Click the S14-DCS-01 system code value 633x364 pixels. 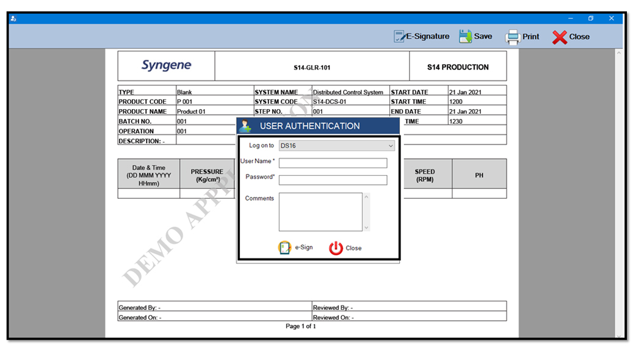tap(330, 102)
